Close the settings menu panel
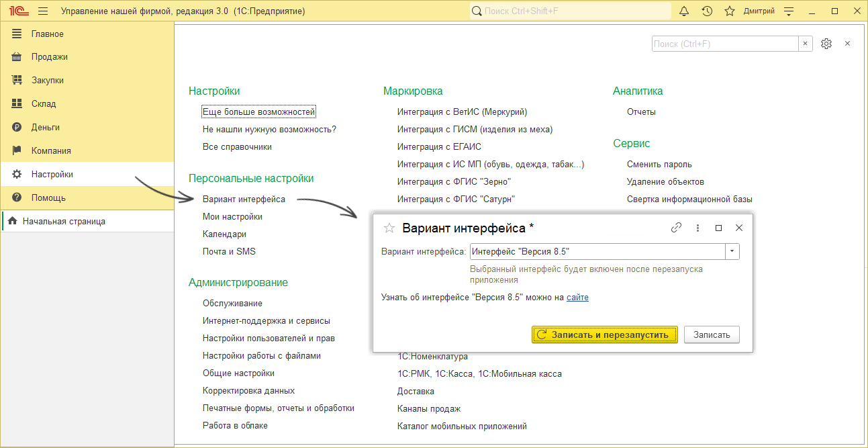The height and width of the screenshot is (448, 868). pyautogui.click(x=847, y=44)
